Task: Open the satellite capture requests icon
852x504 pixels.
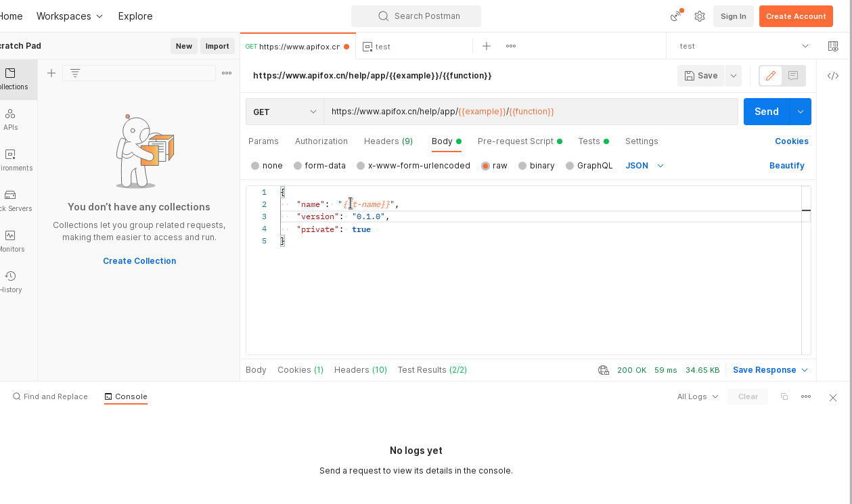Action: [675, 16]
